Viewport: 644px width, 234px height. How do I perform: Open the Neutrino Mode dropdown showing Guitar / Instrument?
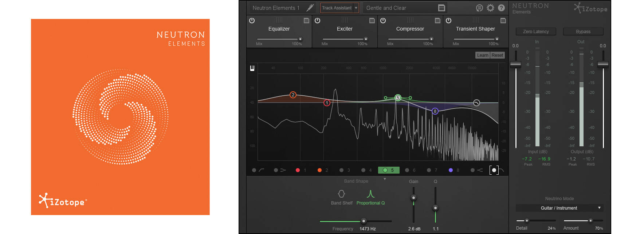[559, 208]
